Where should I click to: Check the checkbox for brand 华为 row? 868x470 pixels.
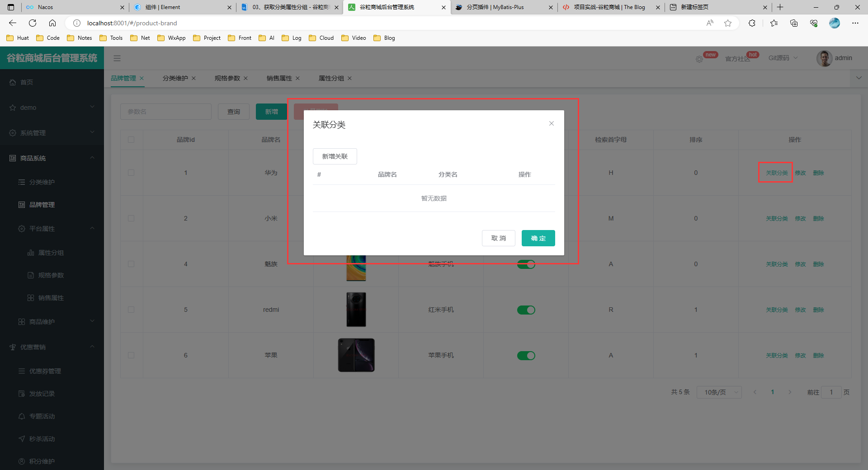click(x=131, y=173)
